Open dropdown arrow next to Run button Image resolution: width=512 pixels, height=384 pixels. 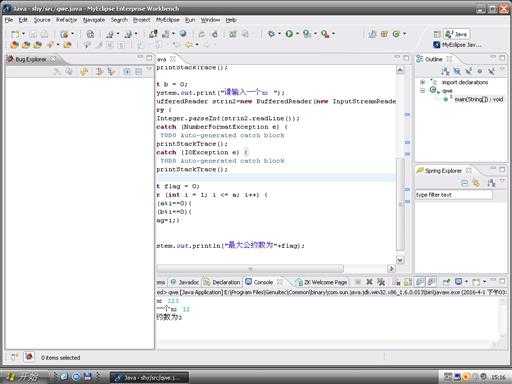(297, 34)
